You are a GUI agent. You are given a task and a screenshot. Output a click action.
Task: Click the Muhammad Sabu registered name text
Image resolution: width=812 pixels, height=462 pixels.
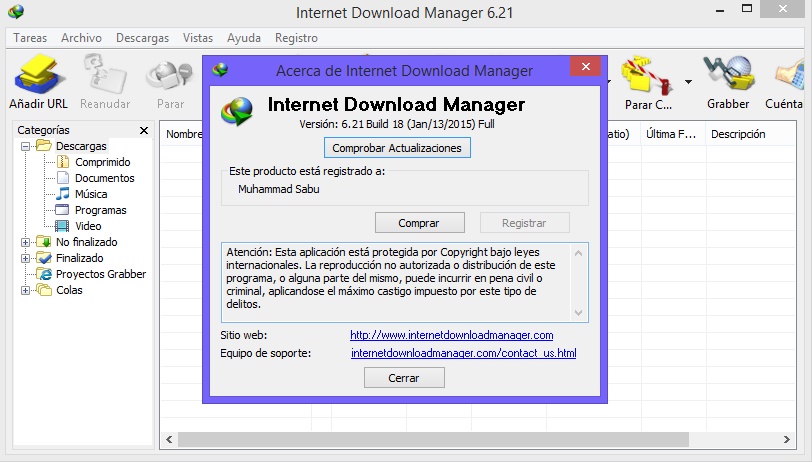tap(279, 189)
